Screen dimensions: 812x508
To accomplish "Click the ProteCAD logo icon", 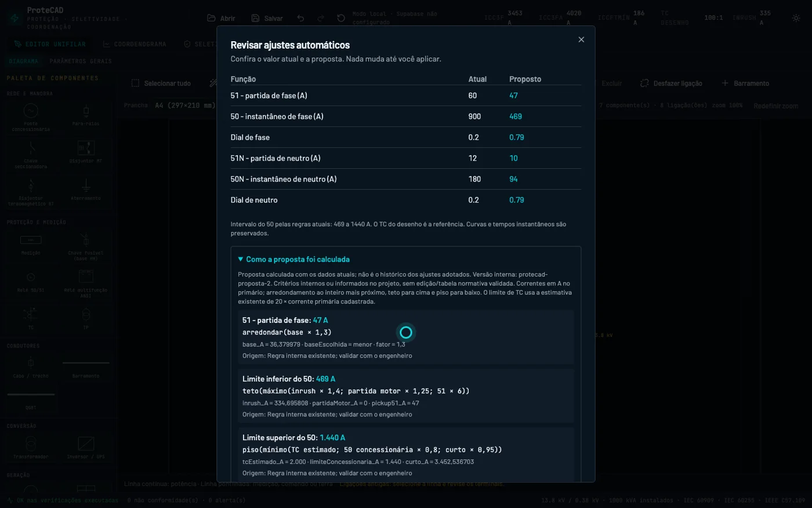I will [x=14, y=18].
